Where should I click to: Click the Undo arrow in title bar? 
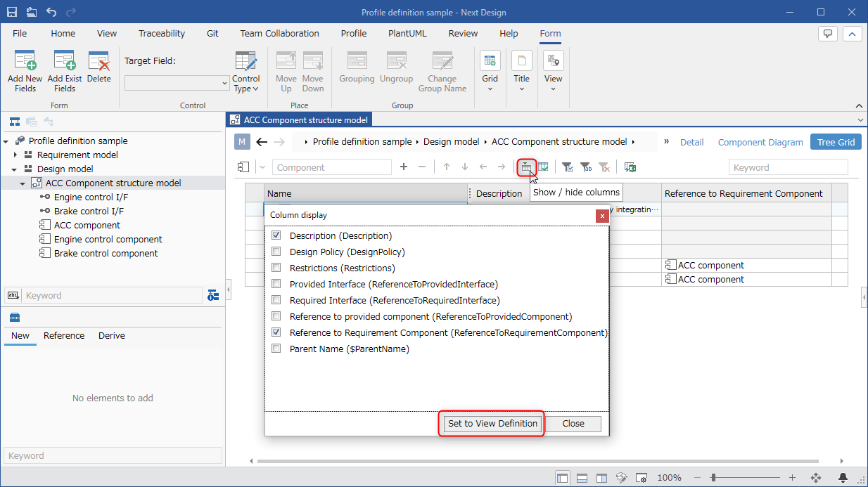[51, 12]
